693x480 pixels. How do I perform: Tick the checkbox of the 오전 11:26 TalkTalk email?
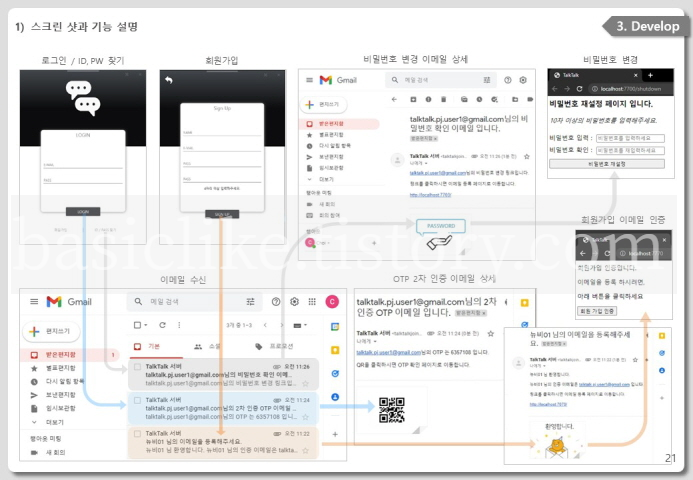137,366
